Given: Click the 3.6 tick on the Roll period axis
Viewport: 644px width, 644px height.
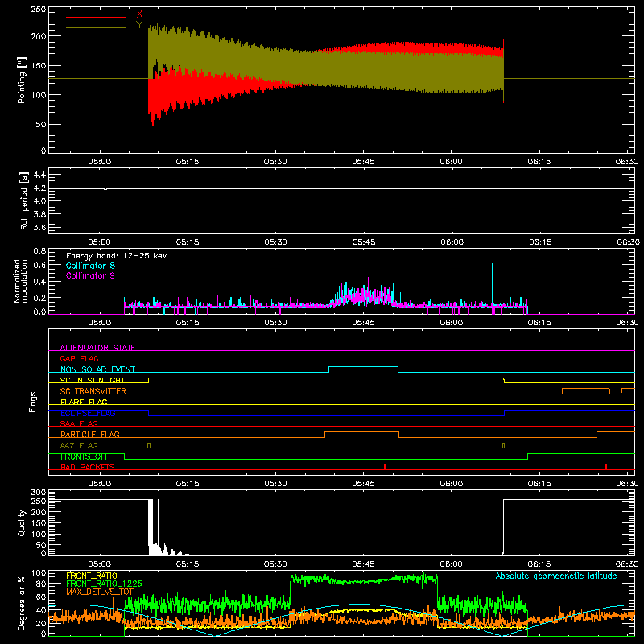Looking at the screenshot, I should [x=39, y=227].
